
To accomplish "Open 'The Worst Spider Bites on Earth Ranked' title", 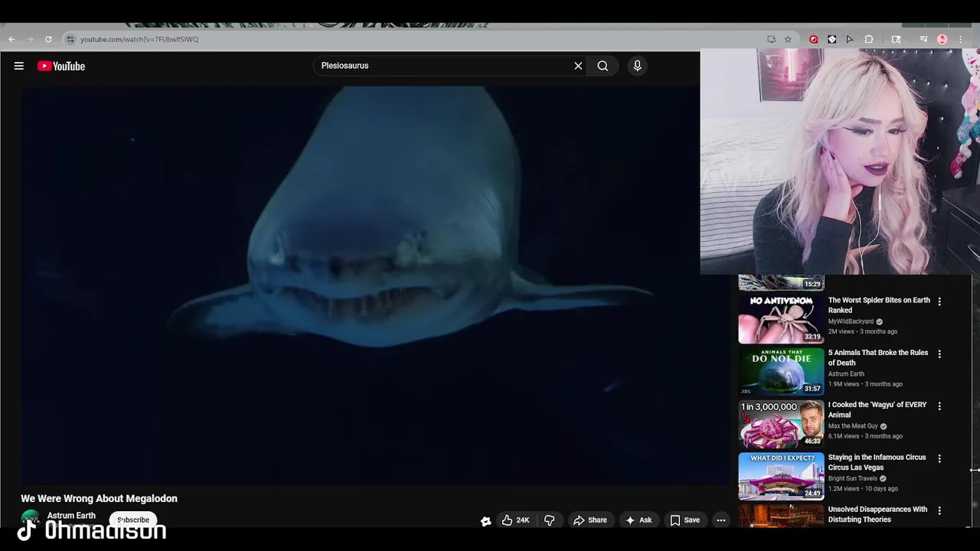I will point(879,305).
